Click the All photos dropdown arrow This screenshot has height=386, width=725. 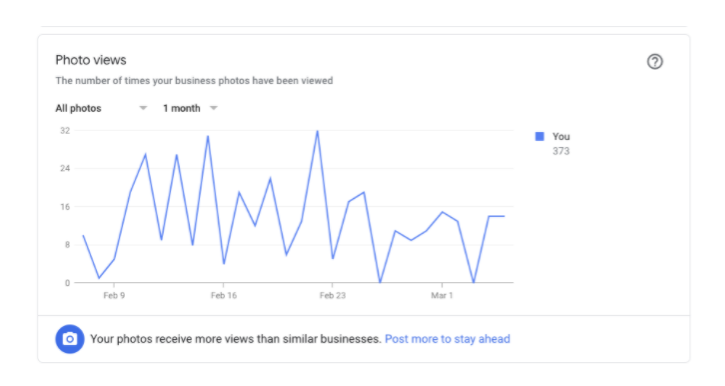pyautogui.click(x=143, y=108)
